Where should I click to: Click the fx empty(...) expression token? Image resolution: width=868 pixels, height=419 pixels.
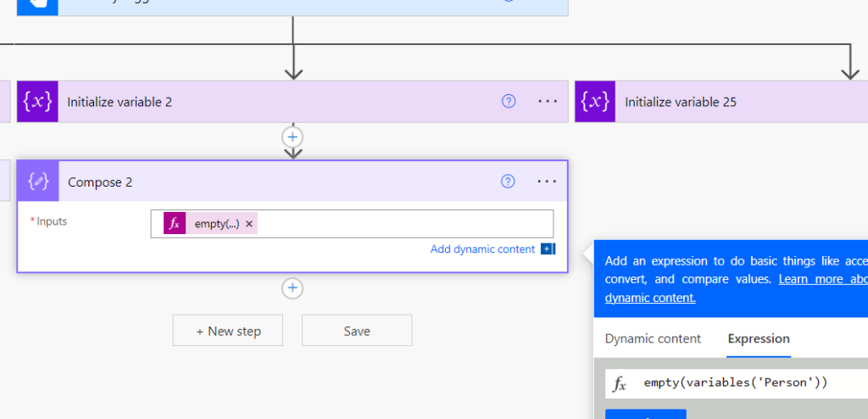pos(210,223)
